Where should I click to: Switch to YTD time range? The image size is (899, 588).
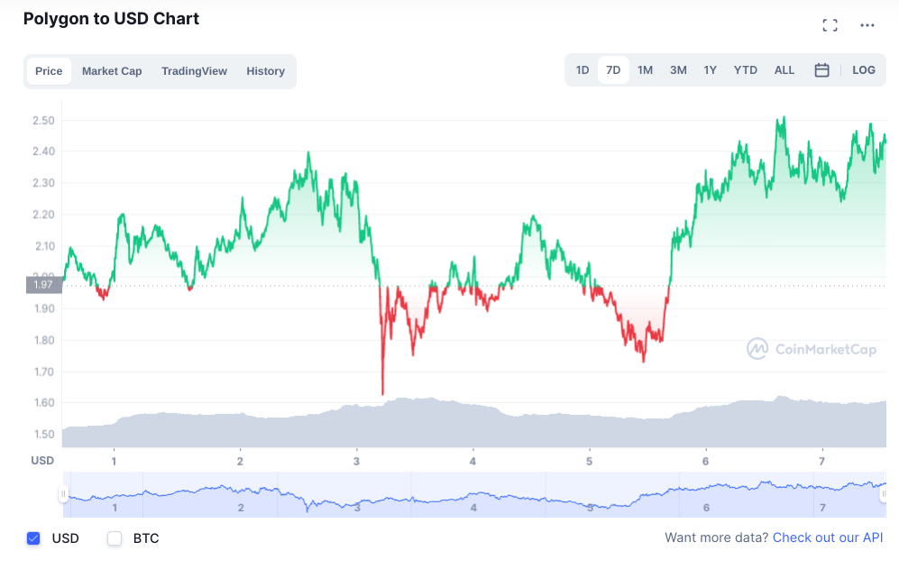(x=745, y=70)
